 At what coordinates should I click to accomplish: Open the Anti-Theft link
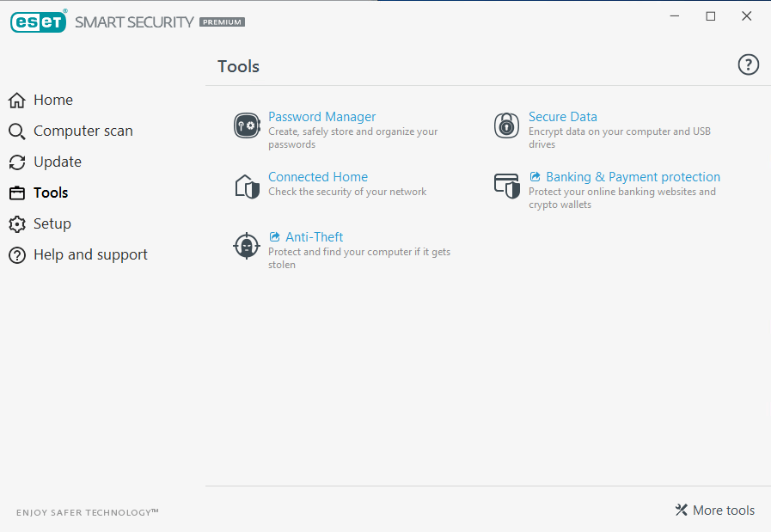[x=315, y=237]
